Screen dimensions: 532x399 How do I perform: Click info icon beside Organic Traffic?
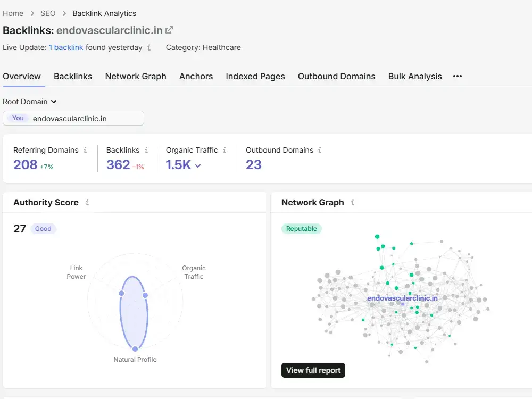point(225,150)
